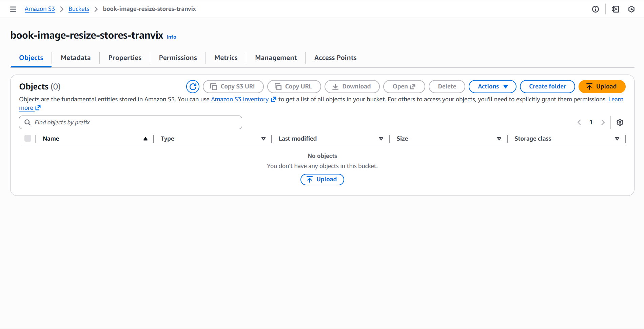Refresh the objects list

tap(193, 86)
